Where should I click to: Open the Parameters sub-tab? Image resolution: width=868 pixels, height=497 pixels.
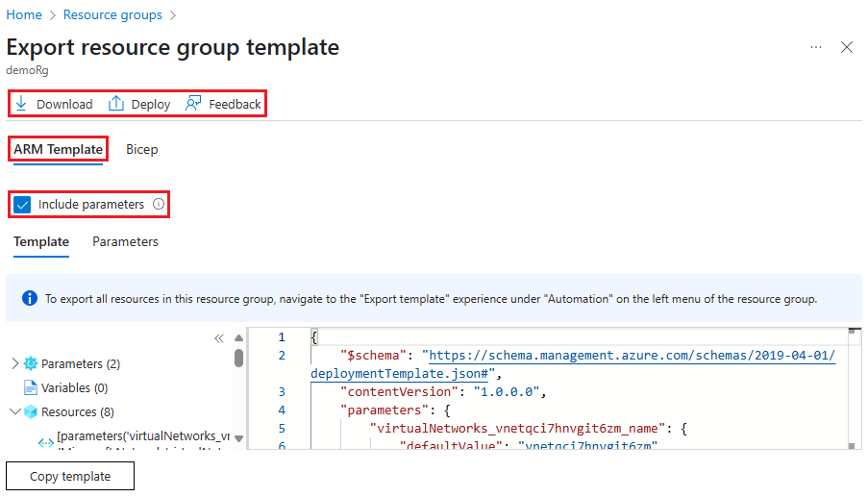pos(125,242)
